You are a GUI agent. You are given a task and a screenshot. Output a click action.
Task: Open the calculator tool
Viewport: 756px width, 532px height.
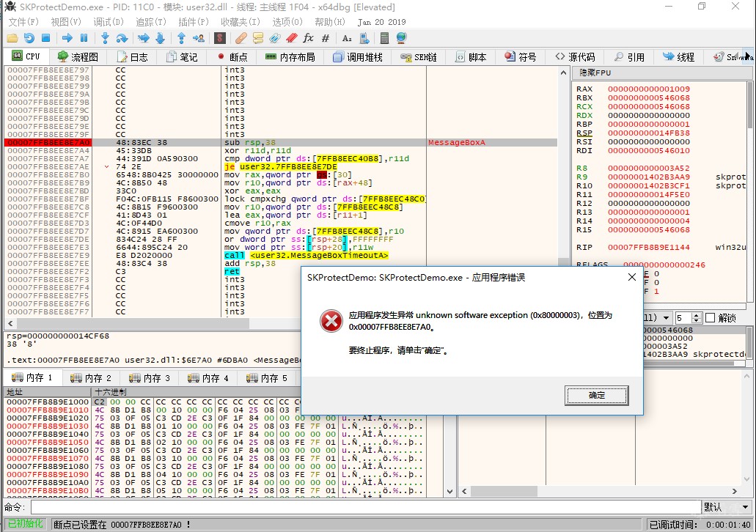384,38
